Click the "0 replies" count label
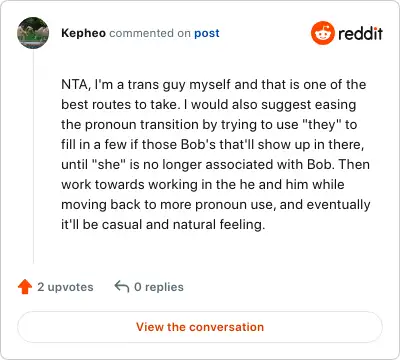This screenshot has width=400, height=360. pyautogui.click(x=159, y=287)
